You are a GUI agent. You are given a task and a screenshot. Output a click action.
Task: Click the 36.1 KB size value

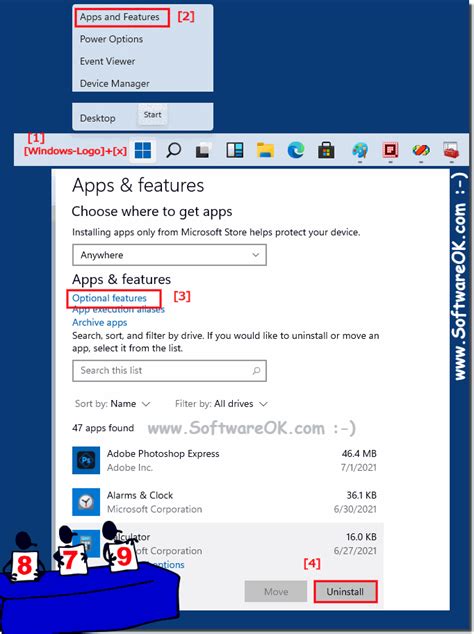362,495
